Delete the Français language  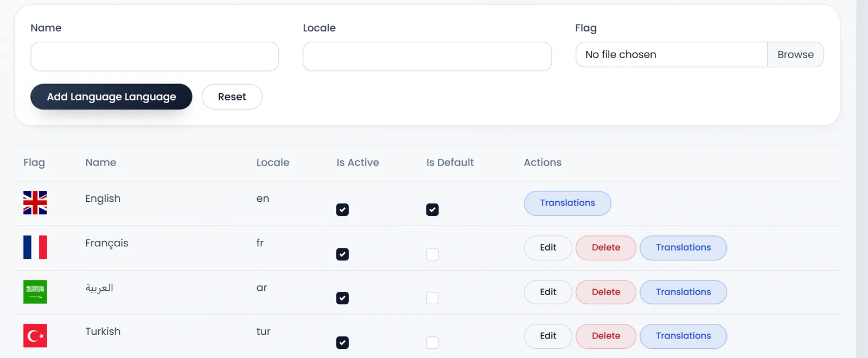tap(606, 247)
